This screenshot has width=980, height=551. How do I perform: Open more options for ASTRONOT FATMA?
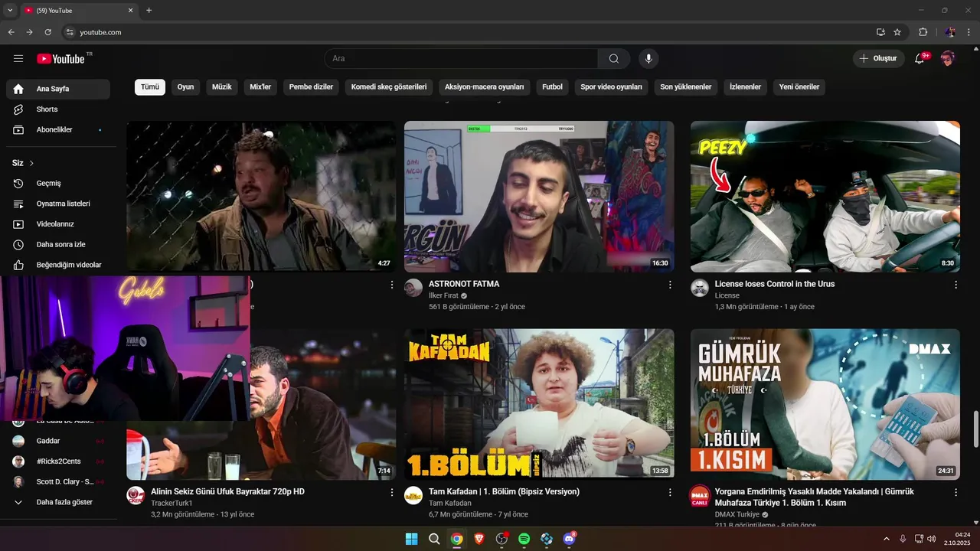(x=670, y=285)
